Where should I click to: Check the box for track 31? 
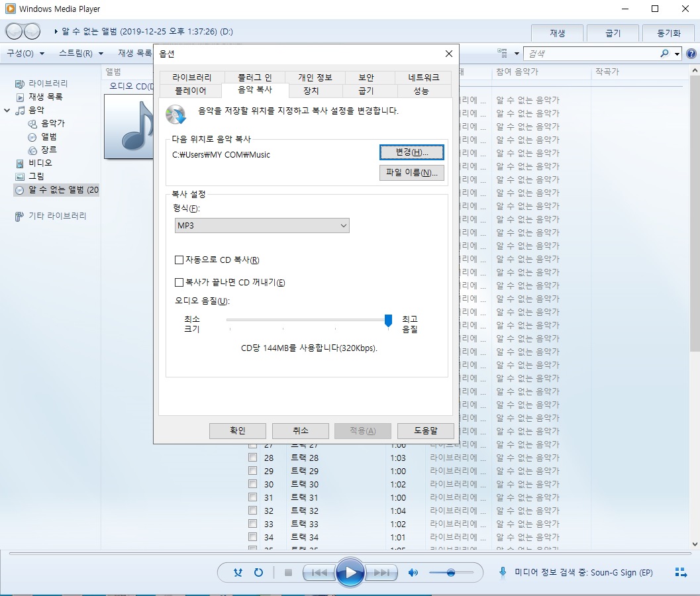(253, 497)
